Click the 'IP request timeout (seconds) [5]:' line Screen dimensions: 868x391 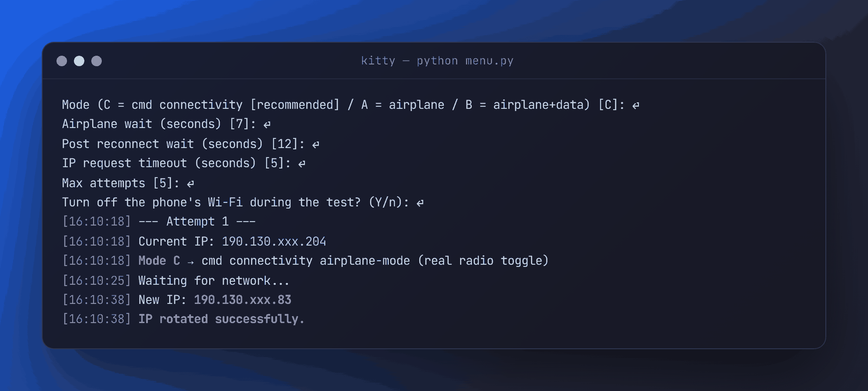click(x=184, y=163)
